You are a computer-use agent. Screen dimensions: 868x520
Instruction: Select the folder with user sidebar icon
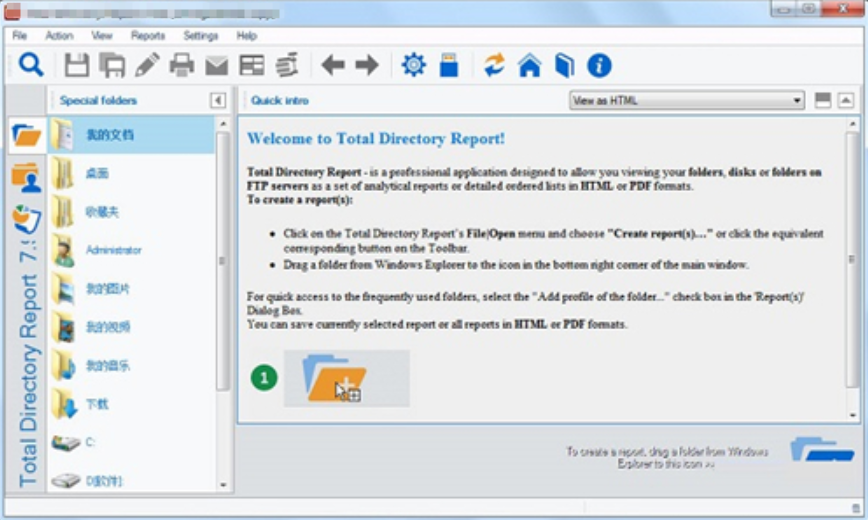pos(27,178)
